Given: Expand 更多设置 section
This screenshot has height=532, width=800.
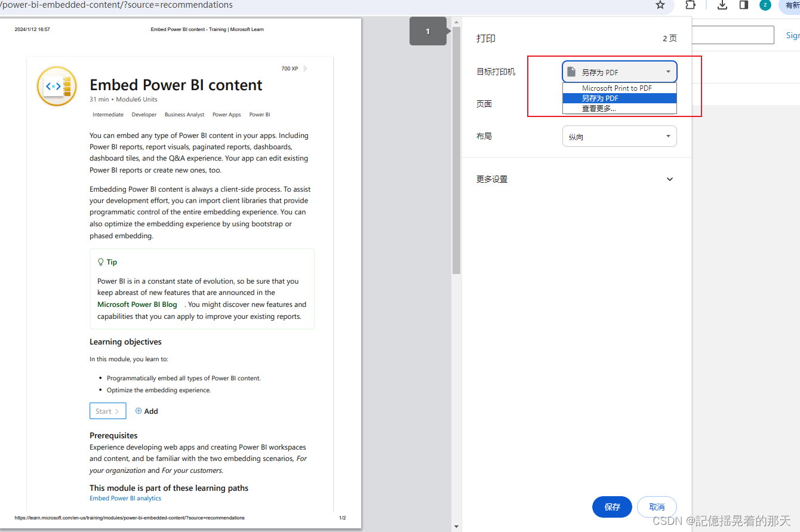Looking at the screenshot, I should pos(576,179).
